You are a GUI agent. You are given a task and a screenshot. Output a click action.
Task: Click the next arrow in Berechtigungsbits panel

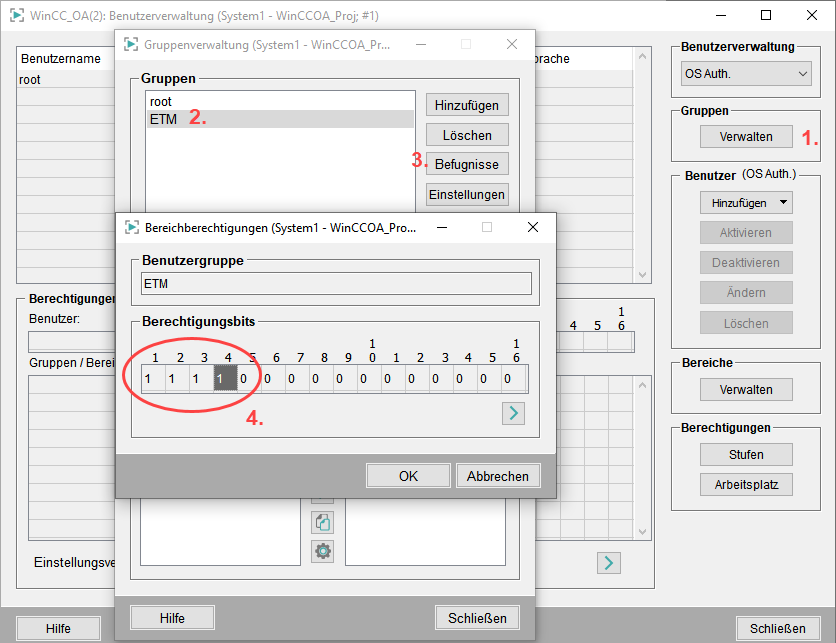(513, 413)
